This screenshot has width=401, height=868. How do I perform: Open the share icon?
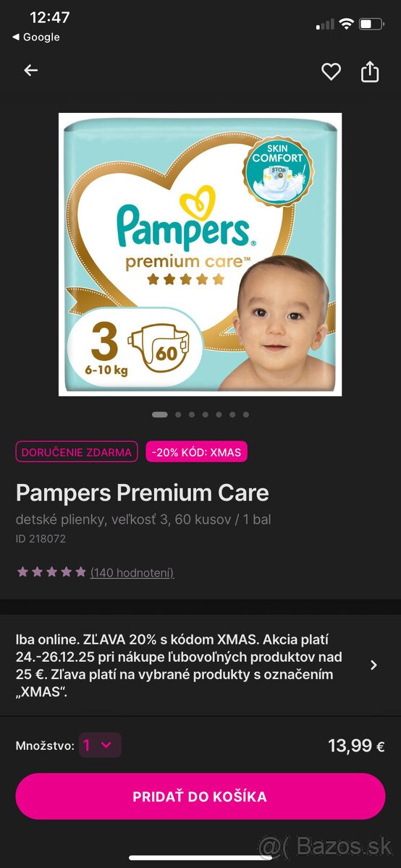pyautogui.click(x=370, y=71)
